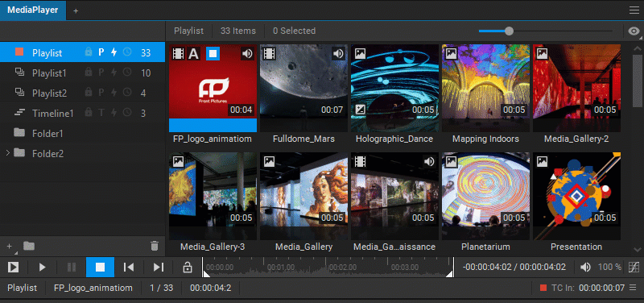Viewport: 644px width, 303px height.
Task: Start playback with the Play button
Action: 42,268
